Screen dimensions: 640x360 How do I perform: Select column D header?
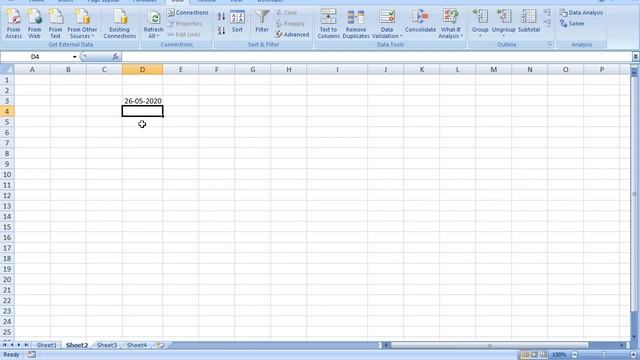pyautogui.click(x=142, y=69)
